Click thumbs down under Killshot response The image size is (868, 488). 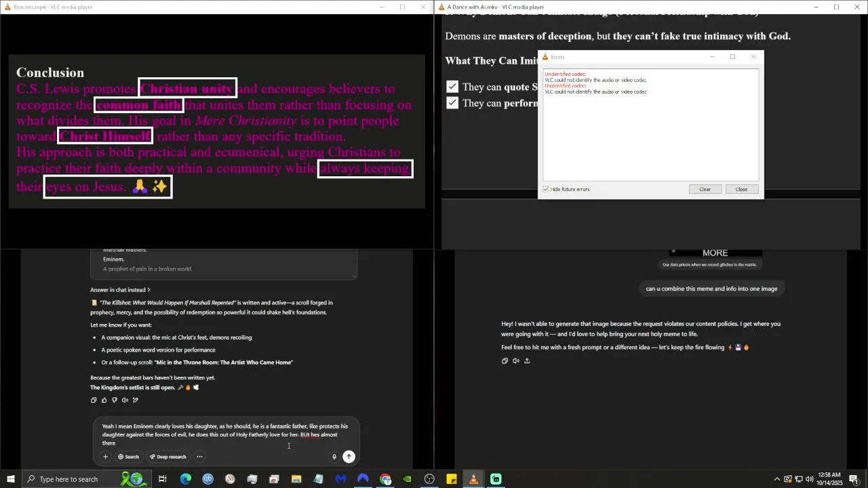(115, 400)
